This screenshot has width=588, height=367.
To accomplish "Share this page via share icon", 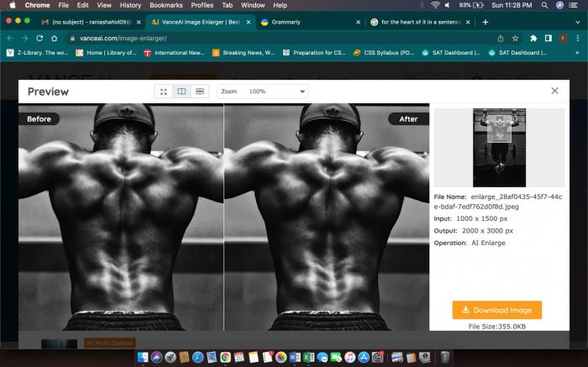I will (501, 39).
